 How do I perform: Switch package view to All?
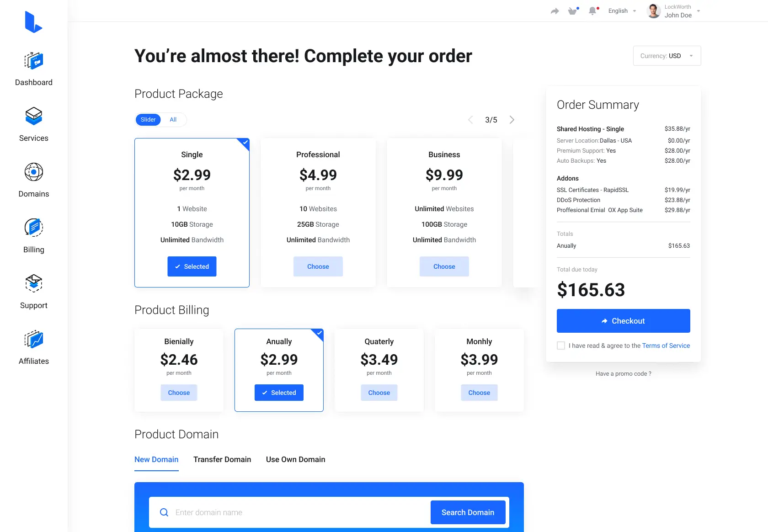[x=173, y=120]
